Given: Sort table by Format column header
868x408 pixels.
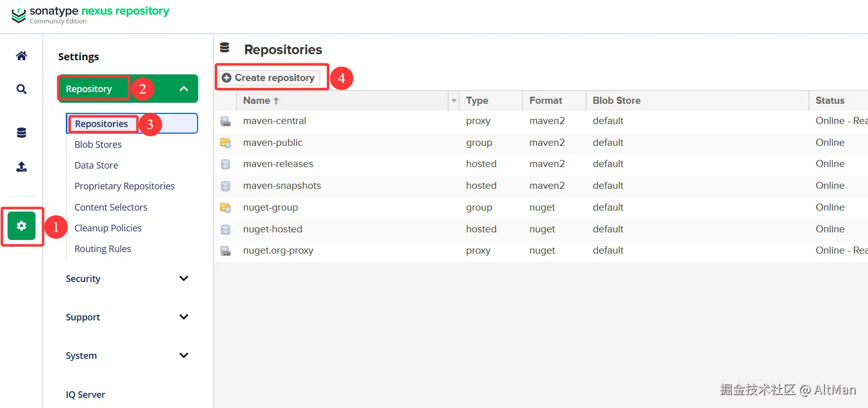Looking at the screenshot, I should pos(546,101).
